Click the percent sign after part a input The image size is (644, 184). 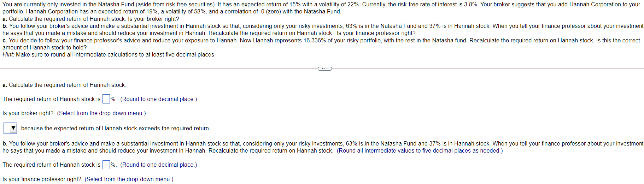pos(113,99)
